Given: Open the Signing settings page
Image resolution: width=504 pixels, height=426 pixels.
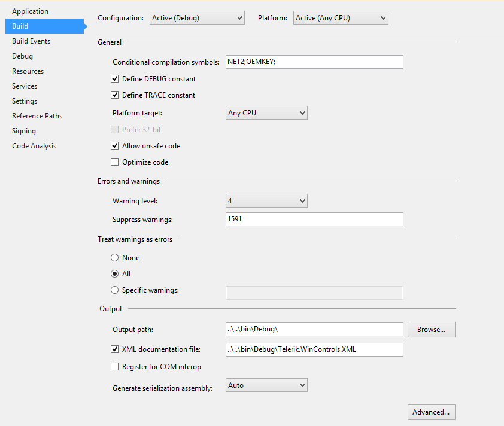Looking at the screenshot, I should pyautogui.click(x=24, y=130).
